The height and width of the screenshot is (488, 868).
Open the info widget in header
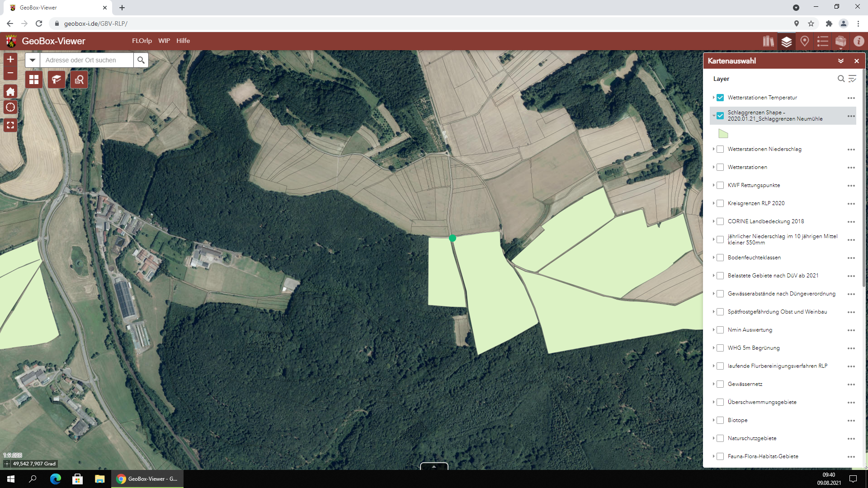[x=859, y=42]
